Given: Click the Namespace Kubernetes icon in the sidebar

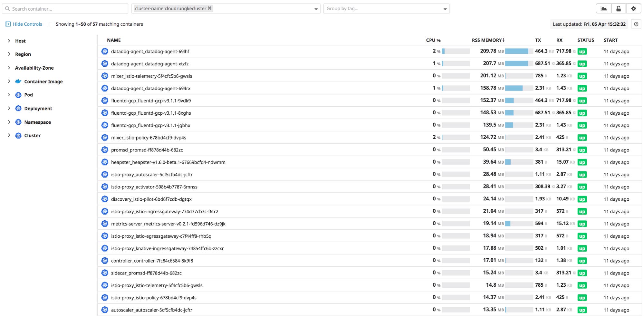Looking at the screenshot, I should 18,122.
